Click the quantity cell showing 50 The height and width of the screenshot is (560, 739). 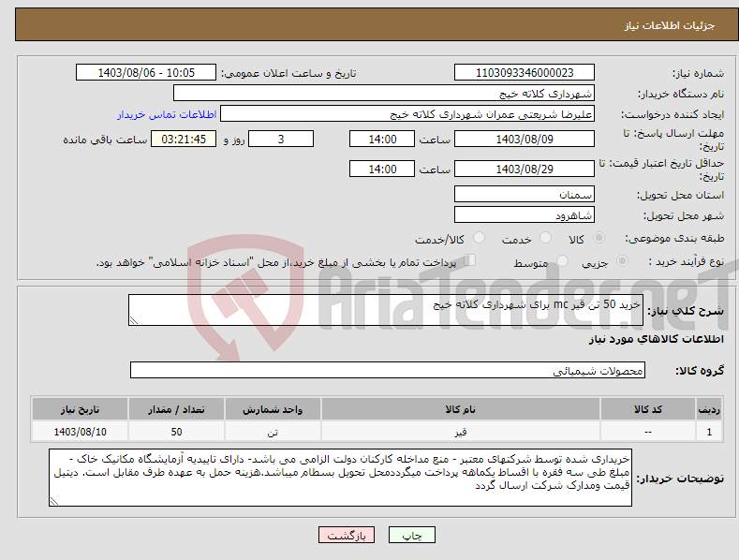[176, 432]
